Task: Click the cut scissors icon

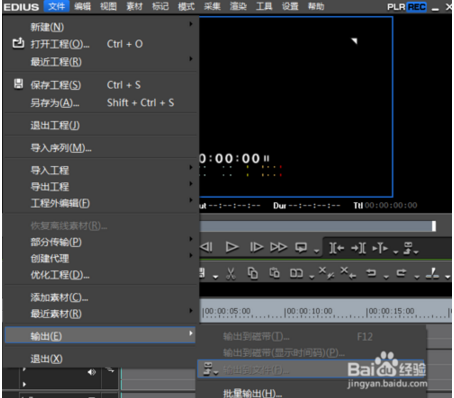Action: click(231, 273)
